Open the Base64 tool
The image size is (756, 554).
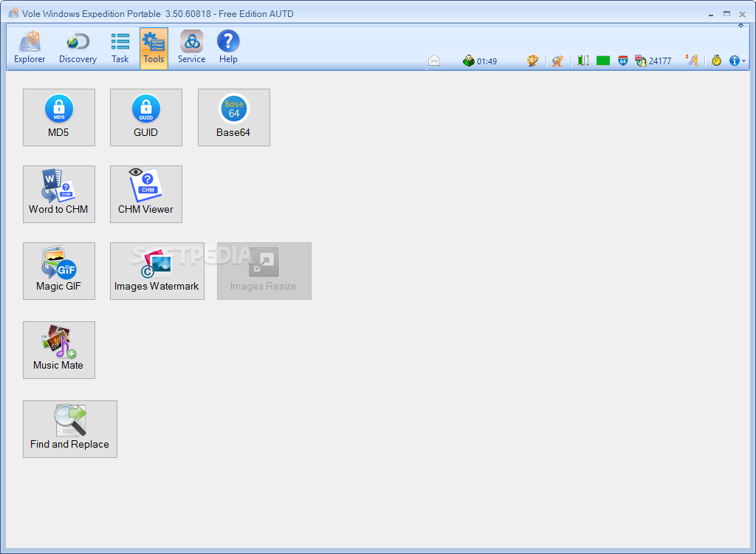pos(234,117)
